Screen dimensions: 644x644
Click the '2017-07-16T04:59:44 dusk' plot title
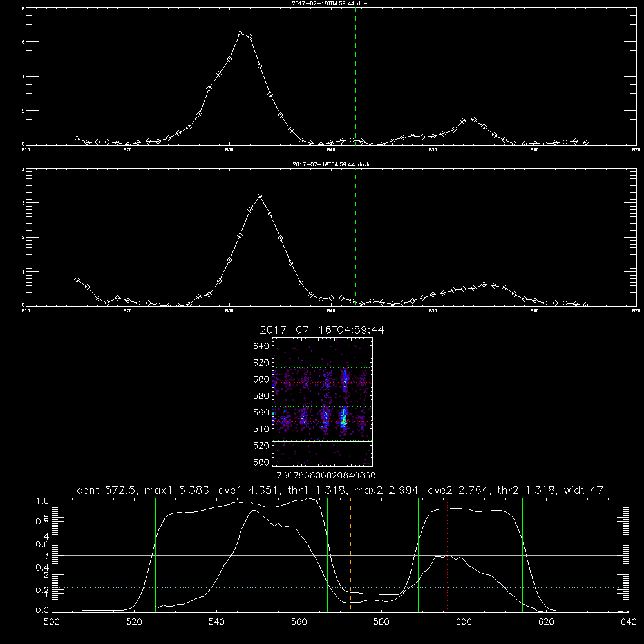(331, 164)
